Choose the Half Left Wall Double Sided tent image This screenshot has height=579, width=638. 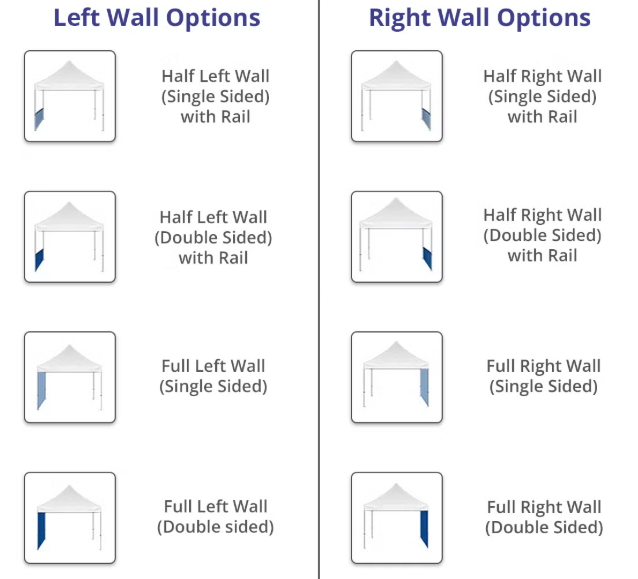[x=70, y=237]
